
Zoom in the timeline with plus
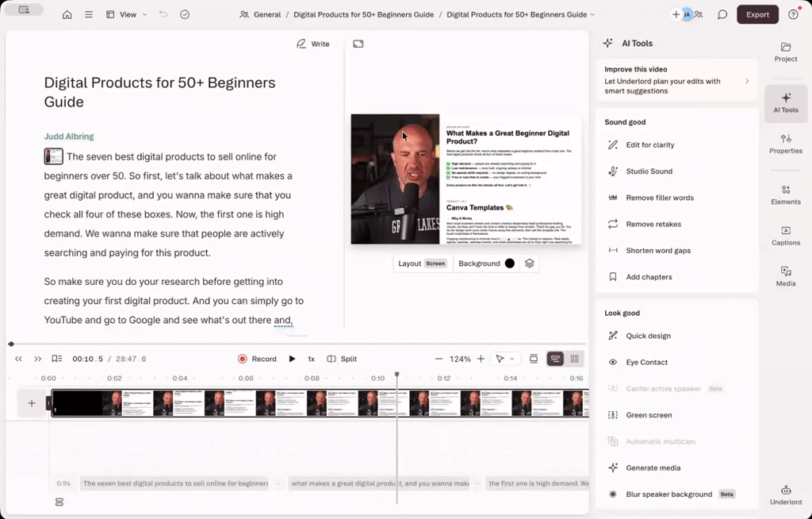[x=481, y=359]
